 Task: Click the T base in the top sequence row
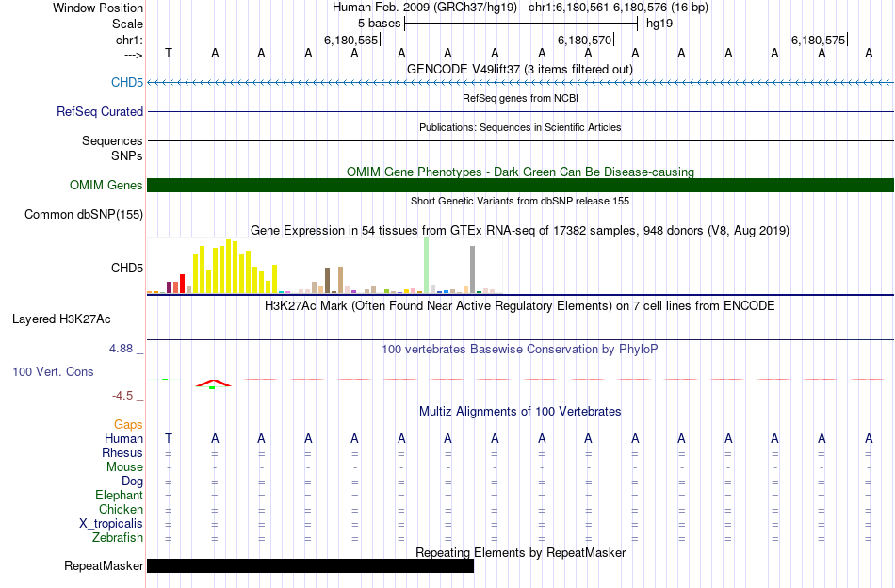(x=169, y=53)
